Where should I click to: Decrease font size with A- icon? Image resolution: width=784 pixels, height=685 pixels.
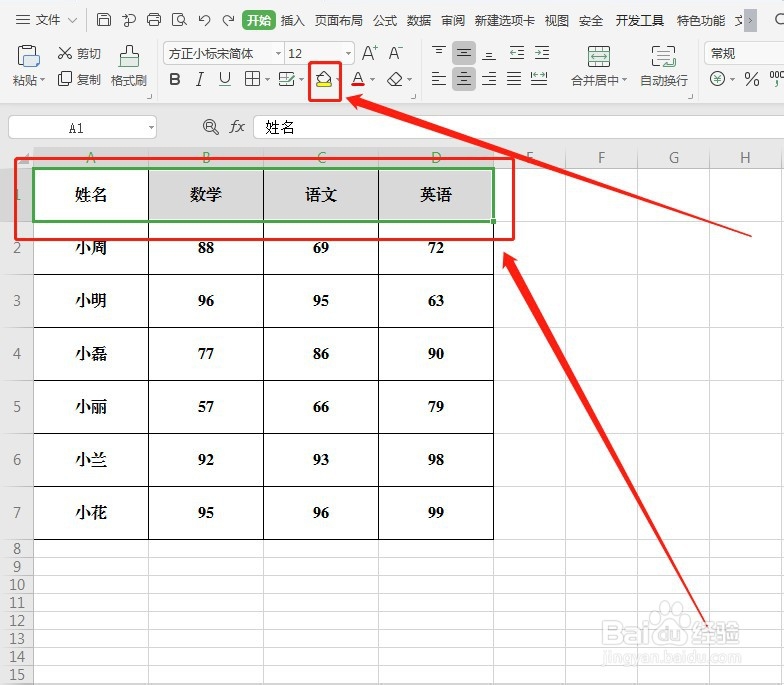click(x=395, y=53)
